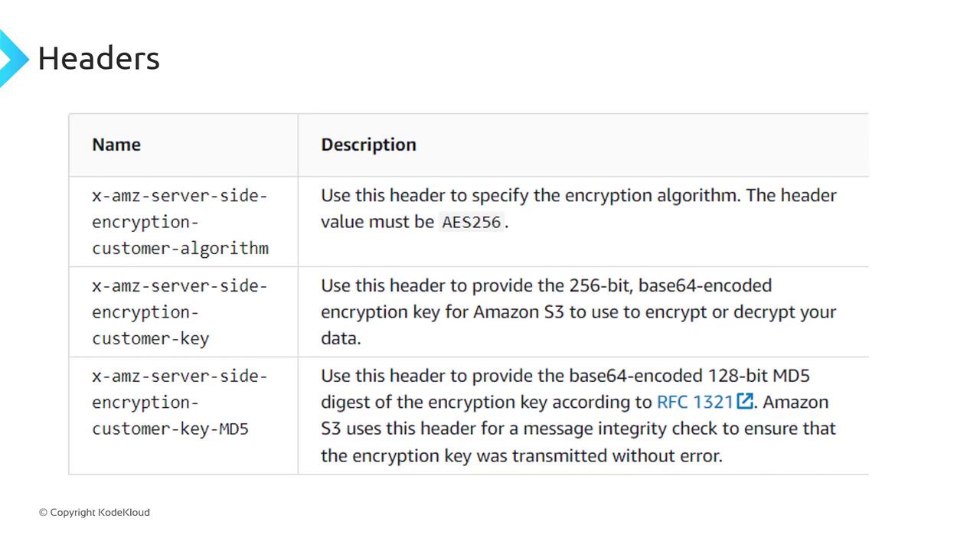Open the RFC 1321 link
This screenshot has width=980, height=551.
point(695,403)
